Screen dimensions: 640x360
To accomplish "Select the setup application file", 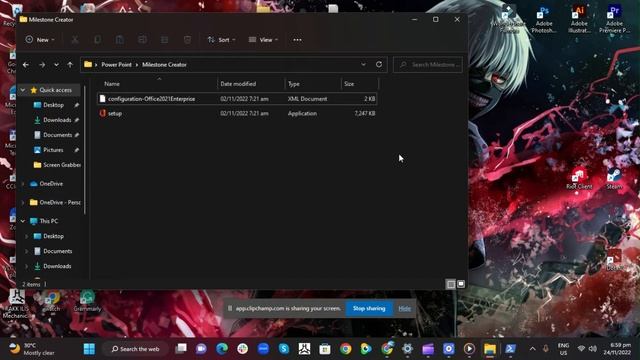I will click(237, 113).
